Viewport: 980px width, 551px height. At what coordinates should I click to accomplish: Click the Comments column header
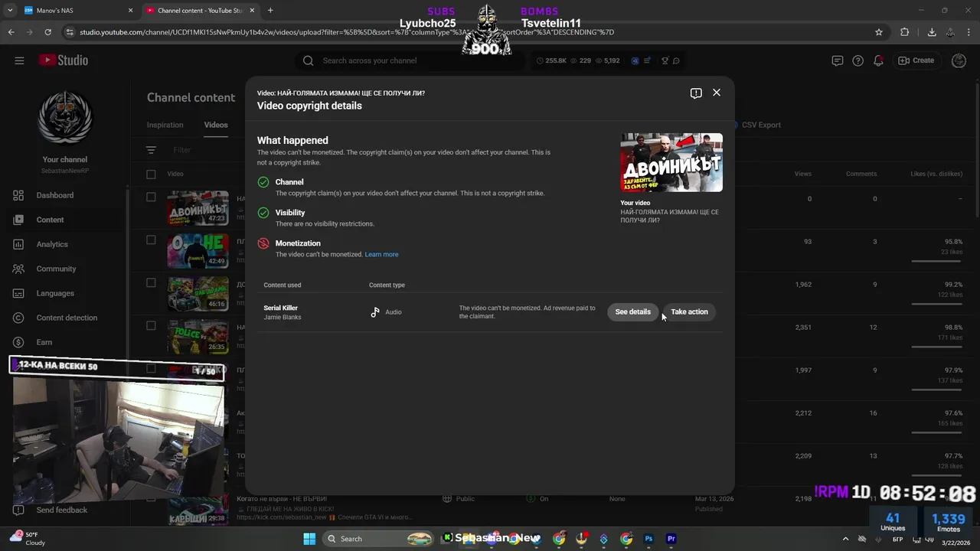[x=861, y=174]
